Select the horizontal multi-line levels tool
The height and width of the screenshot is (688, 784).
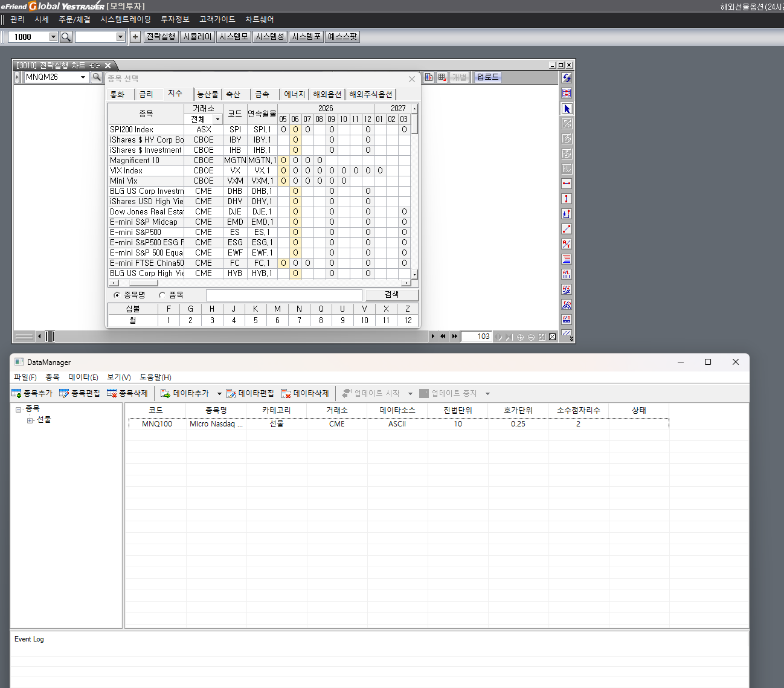point(567,259)
